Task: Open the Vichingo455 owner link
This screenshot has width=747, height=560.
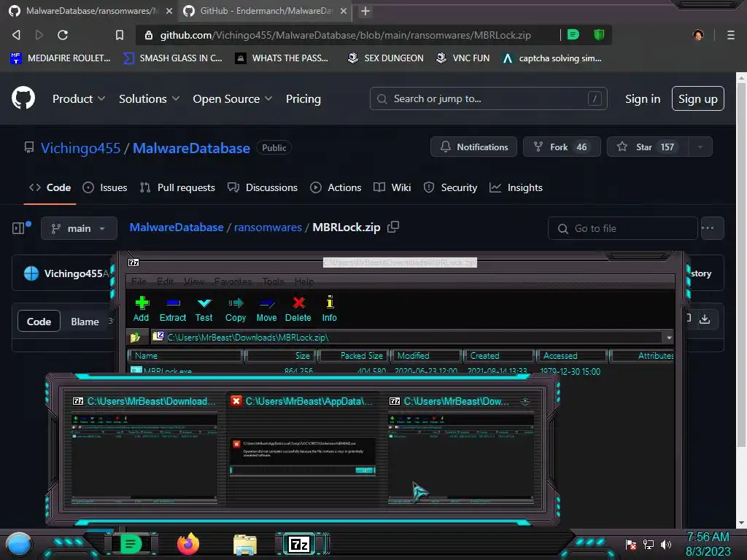Action: (x=80, y=148)
